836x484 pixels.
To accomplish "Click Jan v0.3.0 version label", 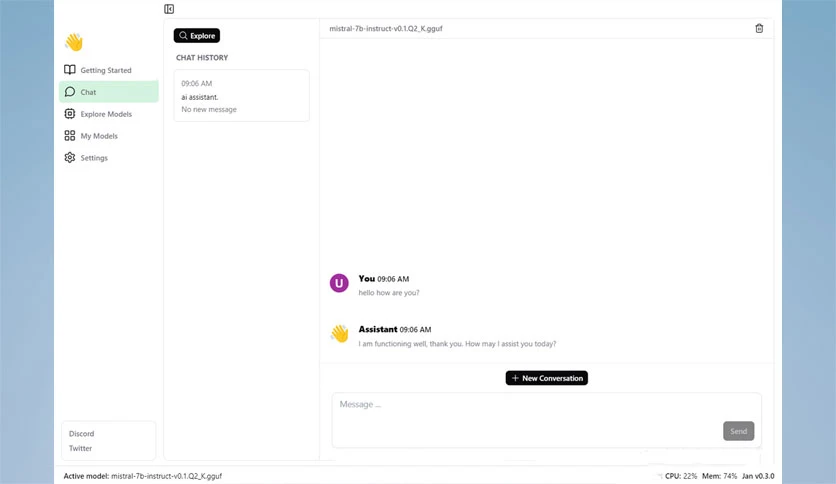I will (758, 476).
